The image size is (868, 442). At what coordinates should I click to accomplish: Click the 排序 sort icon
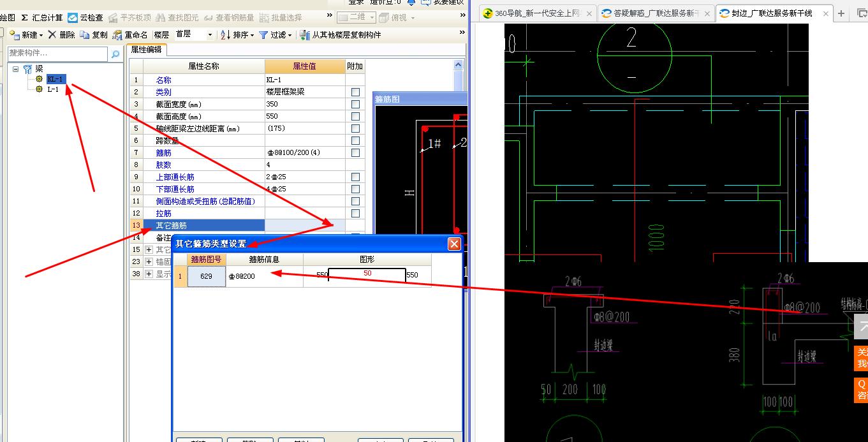(x=225, y=35)
